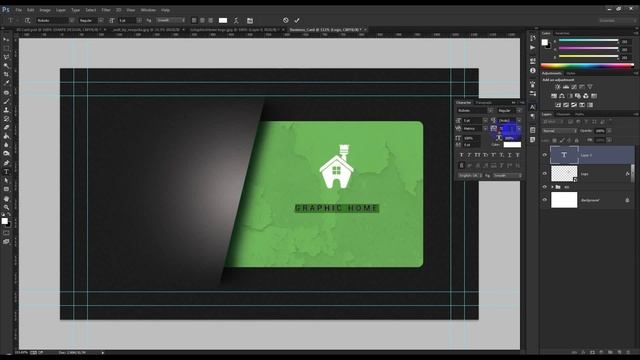This screenshot has width=640, height=360.
Task: Open Character panel language dropdown
Action: click(x=470, y=176)
